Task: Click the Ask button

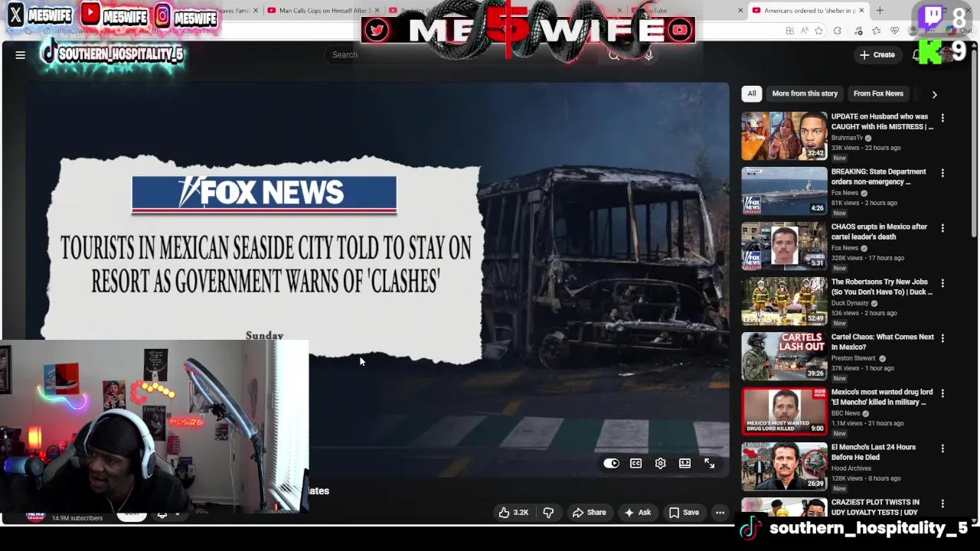Action: point(637,513)
